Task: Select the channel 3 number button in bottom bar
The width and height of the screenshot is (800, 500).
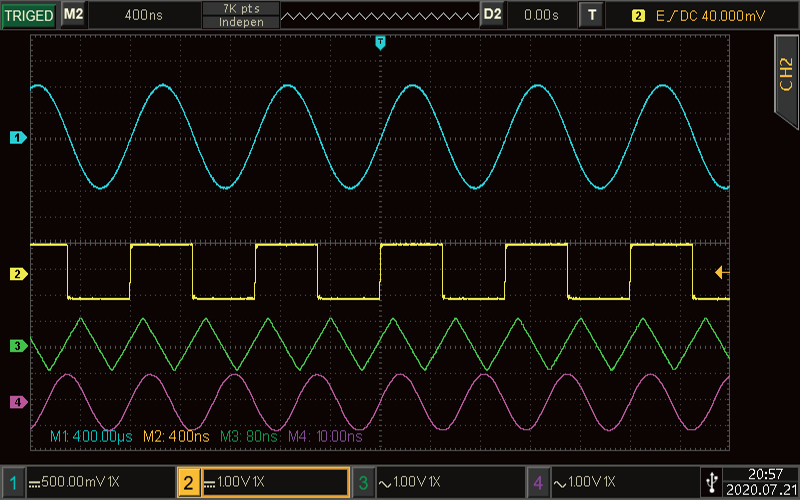Action: (x=363, y=482)
